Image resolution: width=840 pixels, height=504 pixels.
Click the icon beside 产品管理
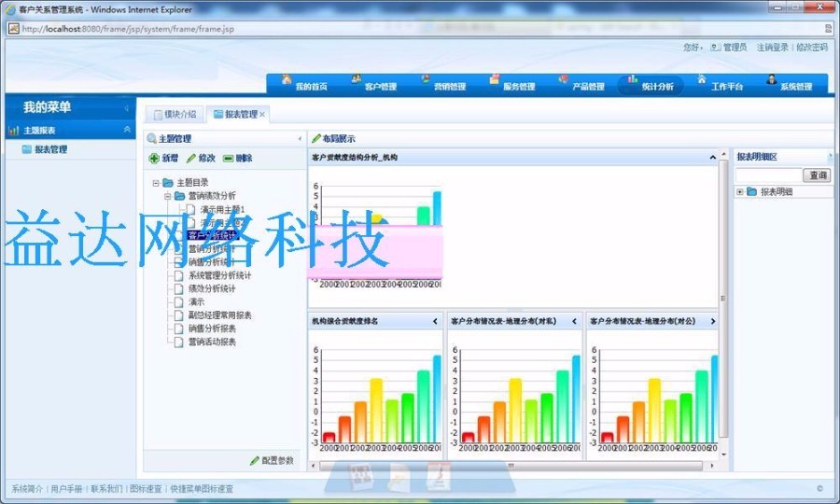[564, 79]
